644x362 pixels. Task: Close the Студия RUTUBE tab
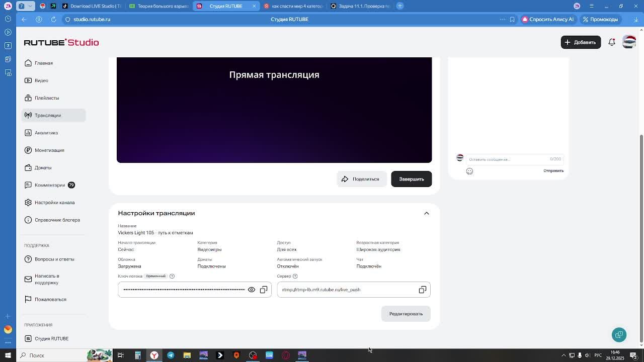click(254, 6)
